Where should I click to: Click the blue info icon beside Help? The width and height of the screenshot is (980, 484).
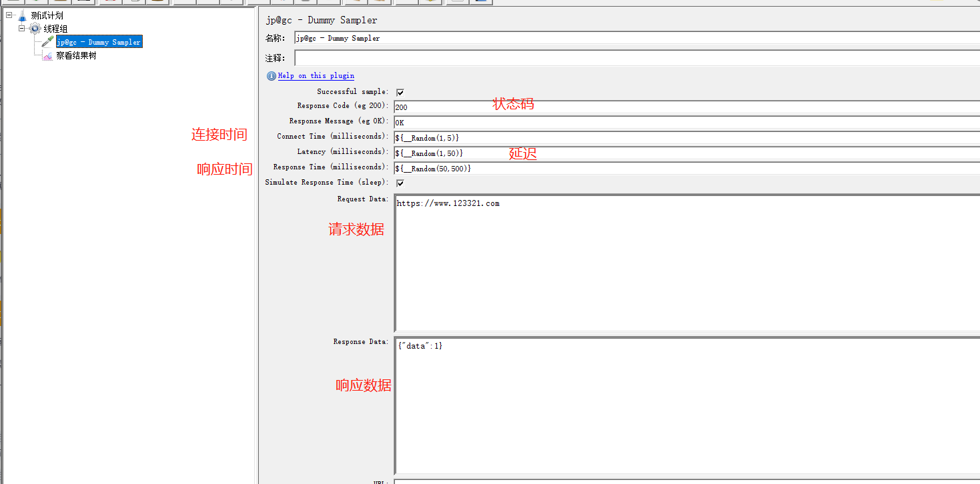(x=272, y=76)
